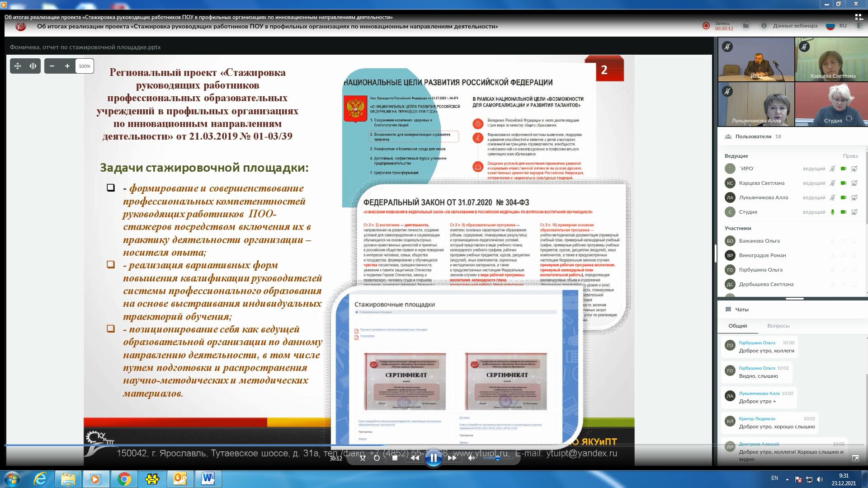Open the Windows Start button

pos(12,479)
